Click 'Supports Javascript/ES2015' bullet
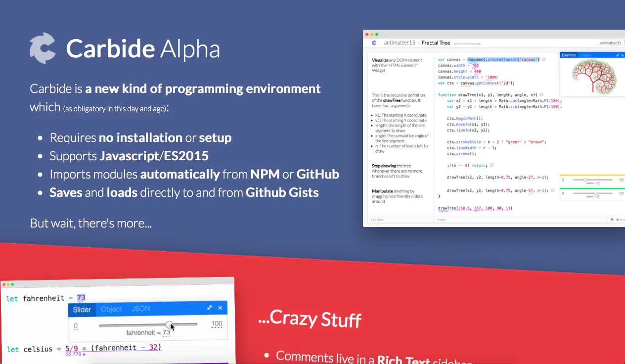 coord(129,156)
